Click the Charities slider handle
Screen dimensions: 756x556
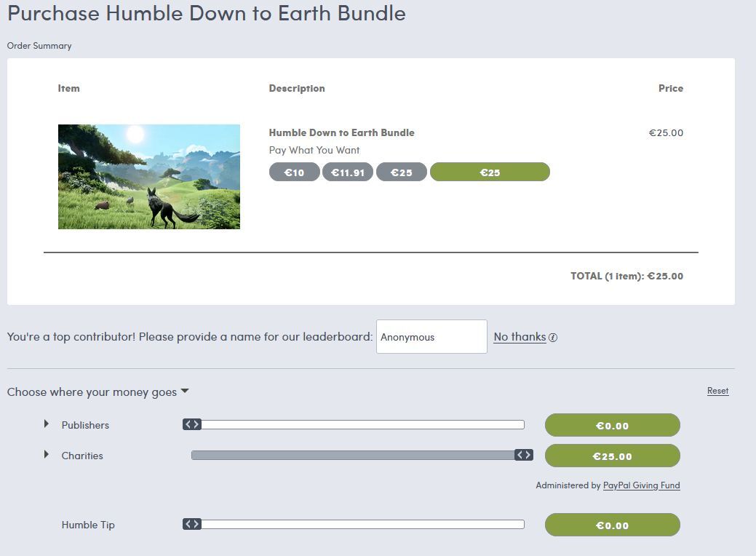(524, 455)
